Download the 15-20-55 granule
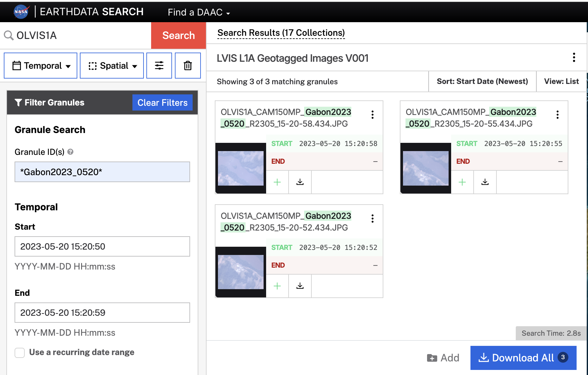Image resolution: width=588 pixels, height=375 pixels. click(x=485, y=182)
